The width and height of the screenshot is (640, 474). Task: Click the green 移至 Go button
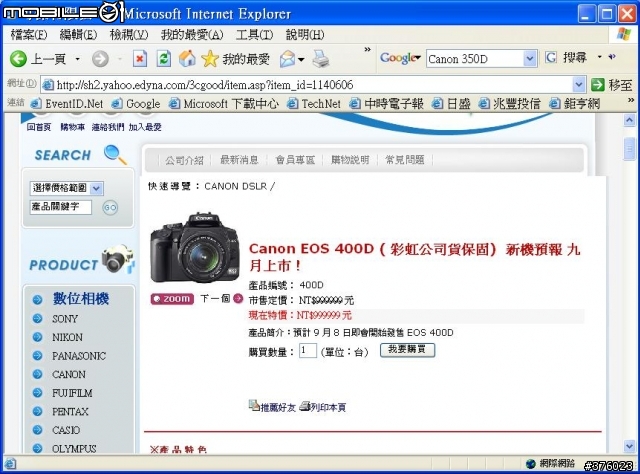611,85
